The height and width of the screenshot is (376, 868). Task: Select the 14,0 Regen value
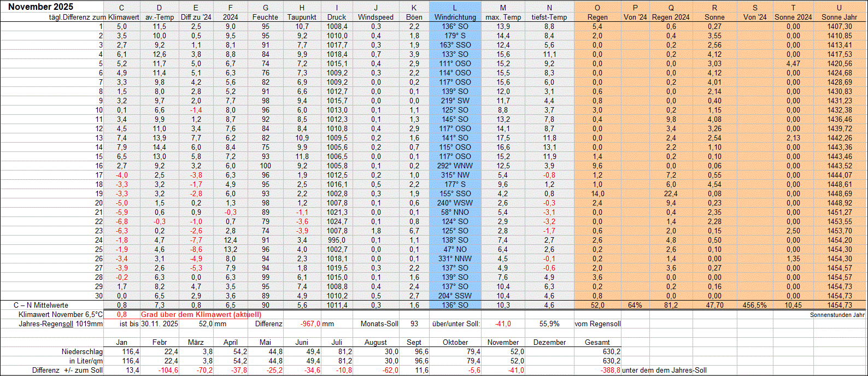pyautogui.click(x=597, y=193)
